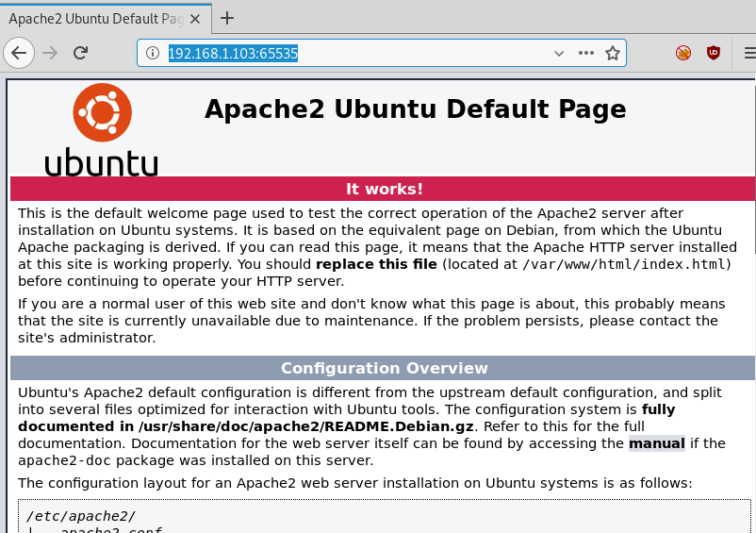This screenshot has height=533, width=756.
Task: Open a new tab with plus button
Action: pos(226,18)
